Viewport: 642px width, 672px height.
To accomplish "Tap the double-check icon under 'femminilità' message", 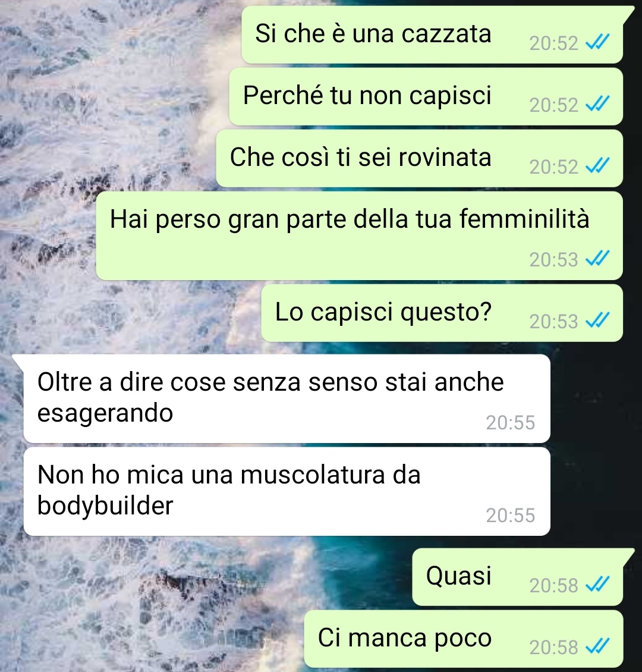I will 597,259.
